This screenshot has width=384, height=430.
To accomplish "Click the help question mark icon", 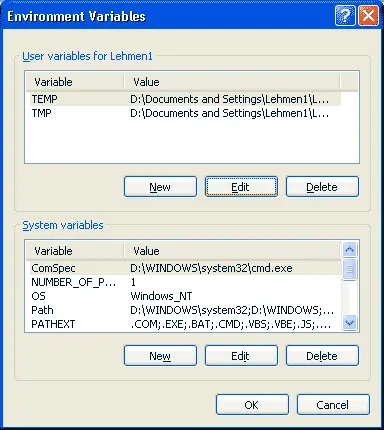I will pos(345,16).
